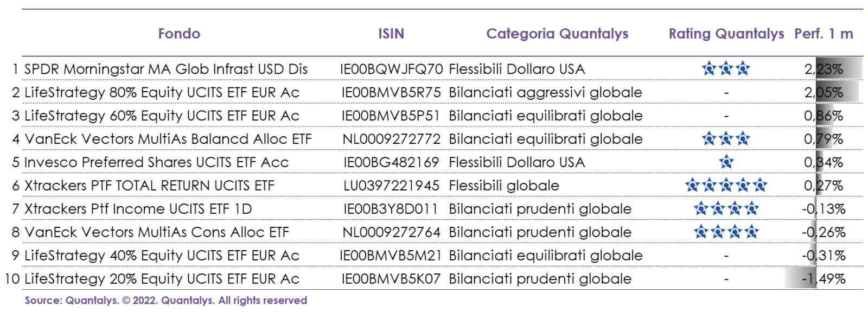The height and width of the screenshot is (312, 868).
Task: Click the four-star rating for Xtrackers Ptf Income
Action: tap(726, 208)
